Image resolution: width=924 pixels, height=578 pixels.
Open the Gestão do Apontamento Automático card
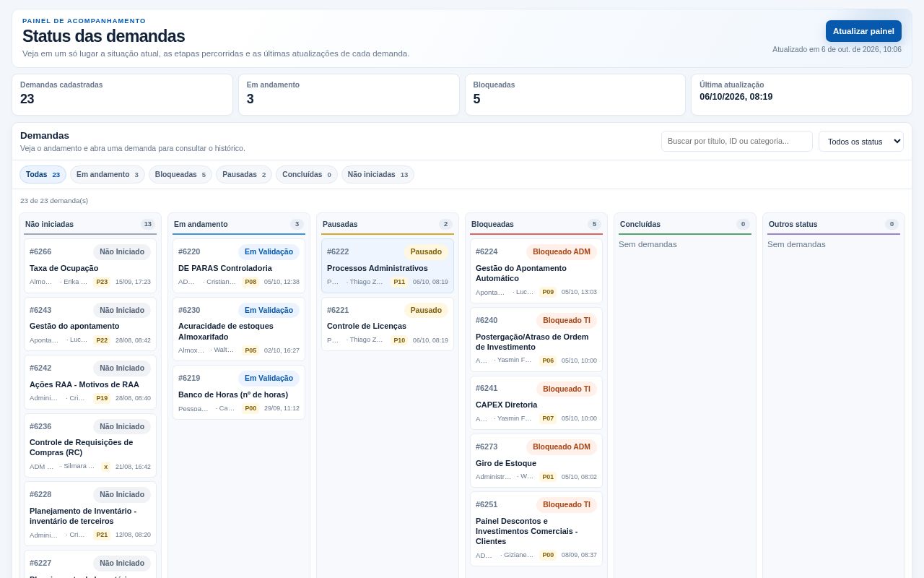pos(536,271)
